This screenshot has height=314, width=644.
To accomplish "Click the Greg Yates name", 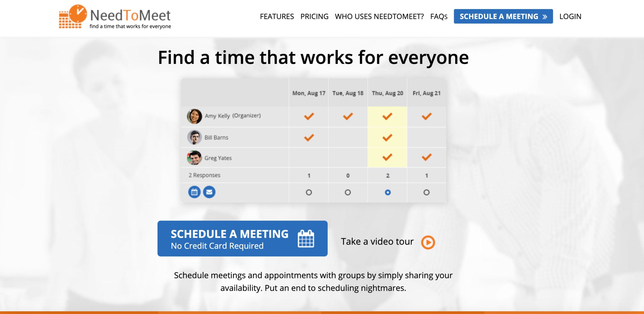I will click(218, 158).
